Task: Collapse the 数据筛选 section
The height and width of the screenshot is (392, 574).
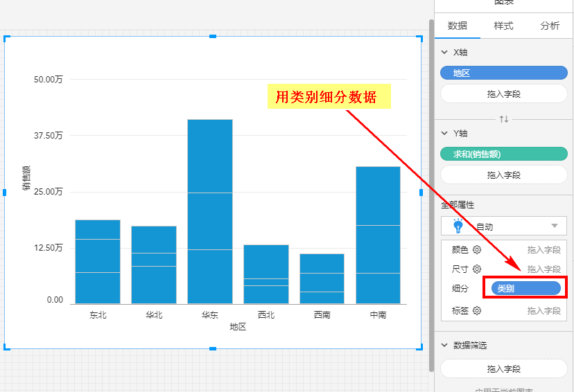Action: (445, 345)
